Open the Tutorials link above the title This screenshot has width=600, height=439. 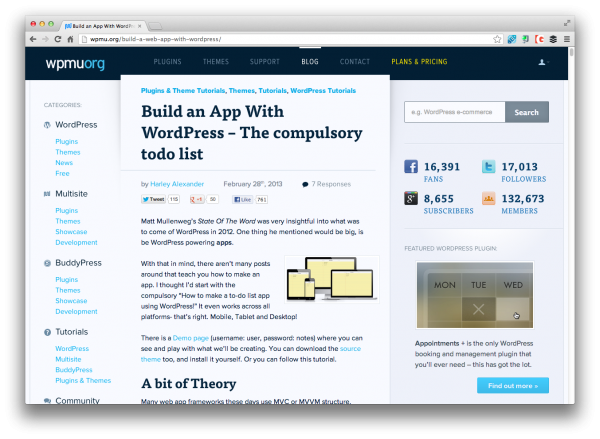pyautogui.click(x=272, y=91)
